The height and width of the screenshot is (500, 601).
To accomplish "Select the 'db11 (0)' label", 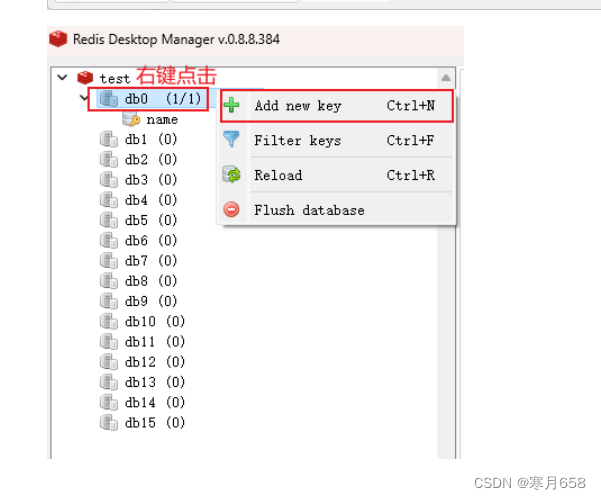I will pos(155,342).
